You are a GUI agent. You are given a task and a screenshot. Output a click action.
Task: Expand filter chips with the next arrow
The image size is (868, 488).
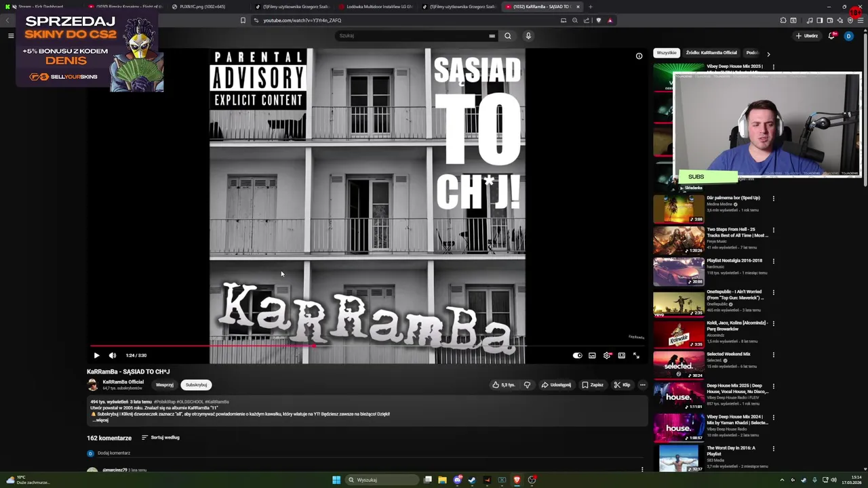[x=768, y=54]
